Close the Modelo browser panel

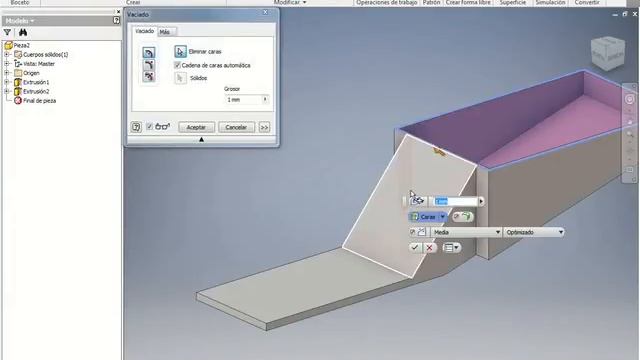click(x=118, y=12)
